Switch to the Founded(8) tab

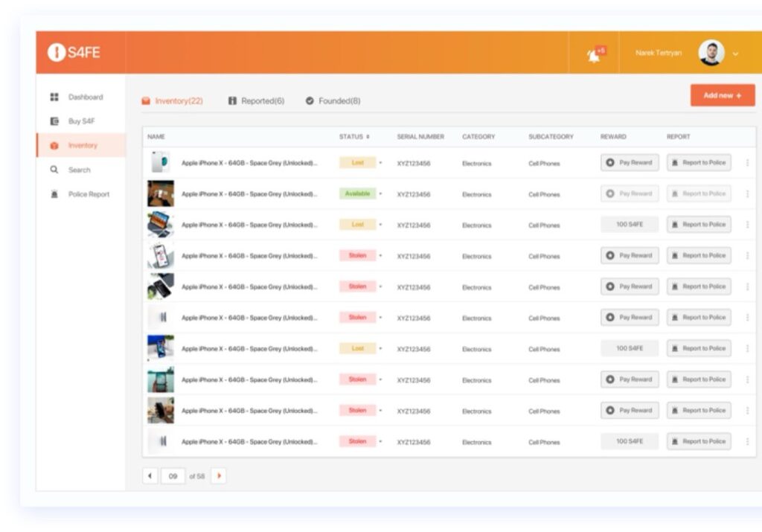tap(333, 100)
